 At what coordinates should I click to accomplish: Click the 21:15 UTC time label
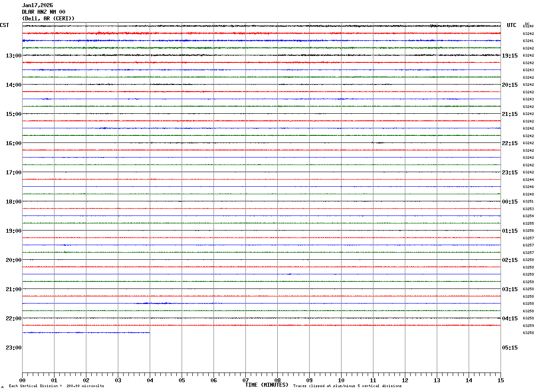pyautogui.click(x=510, y=114)
